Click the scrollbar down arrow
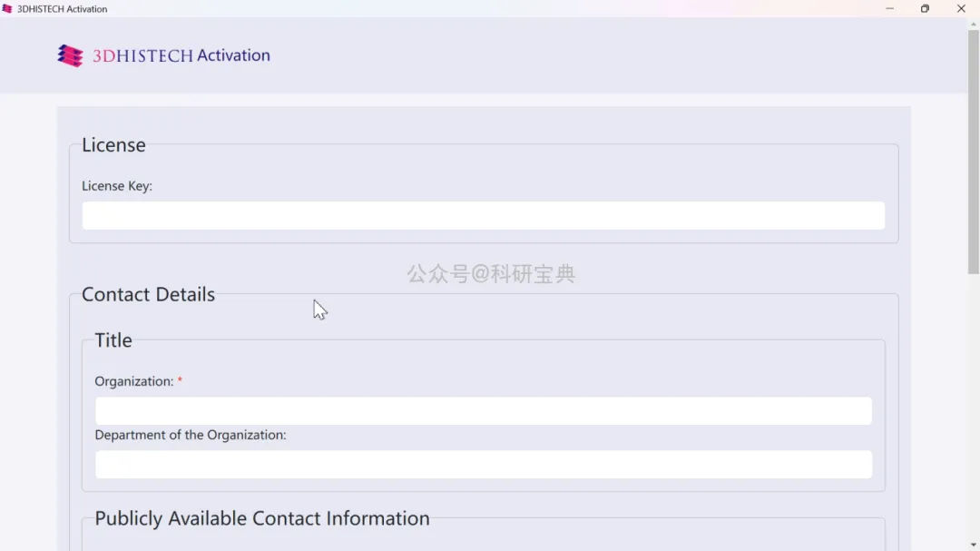980x551 pixels. [974, 545]
